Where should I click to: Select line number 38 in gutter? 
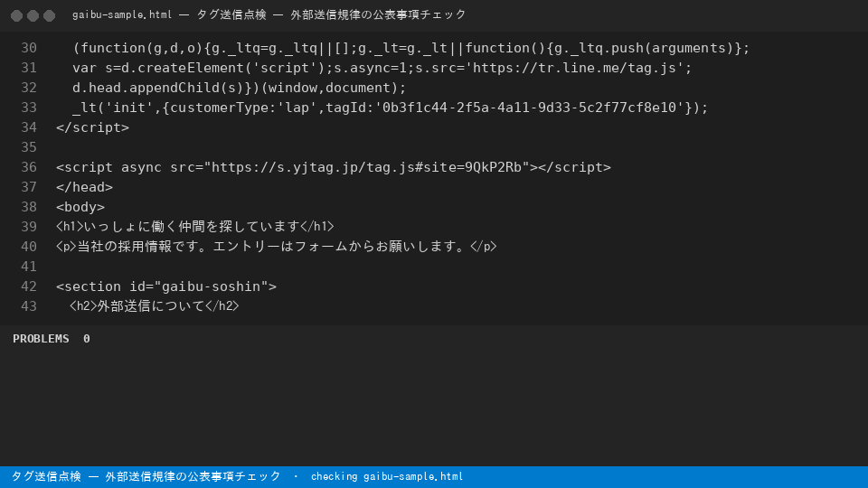tap(29, 207)
